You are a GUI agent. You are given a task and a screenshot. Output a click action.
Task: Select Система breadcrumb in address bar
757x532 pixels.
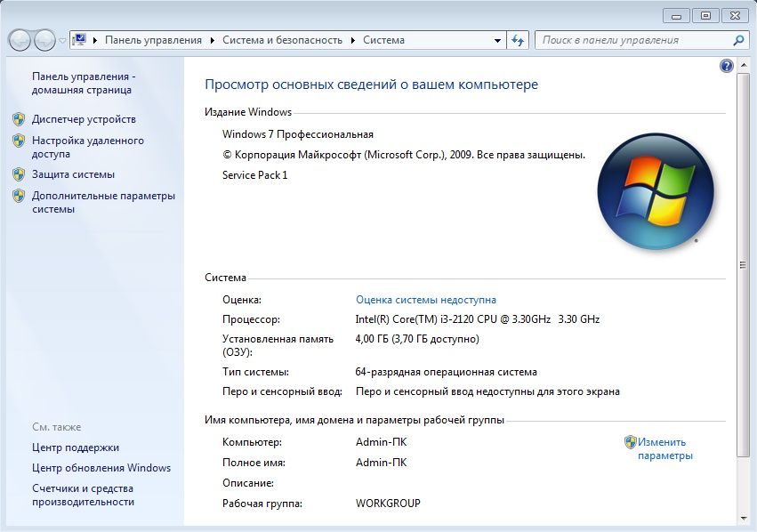tap(383, 40)
